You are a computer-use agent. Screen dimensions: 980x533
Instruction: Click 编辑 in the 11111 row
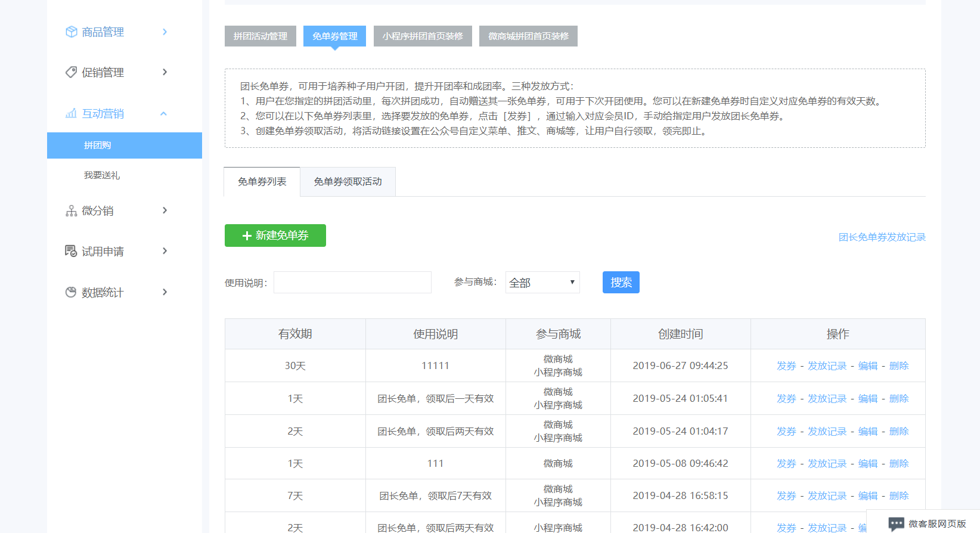[868, 366]
